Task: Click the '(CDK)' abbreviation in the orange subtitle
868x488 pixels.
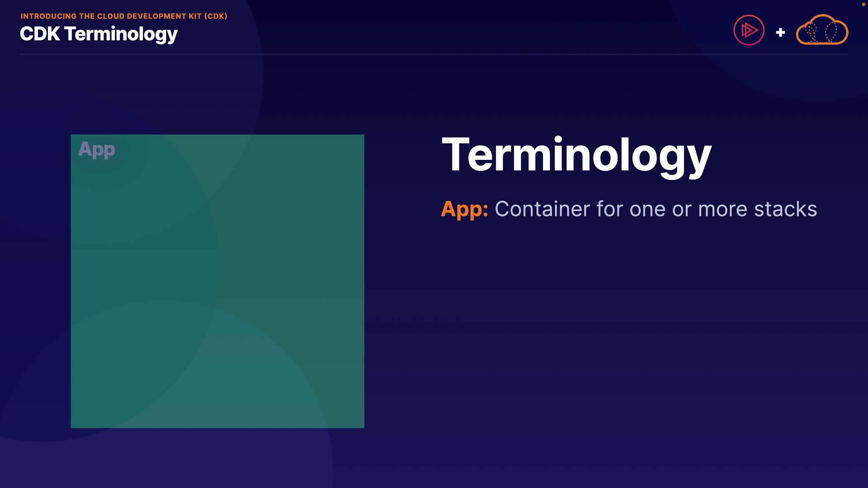Action: click(x=216, y=16)
